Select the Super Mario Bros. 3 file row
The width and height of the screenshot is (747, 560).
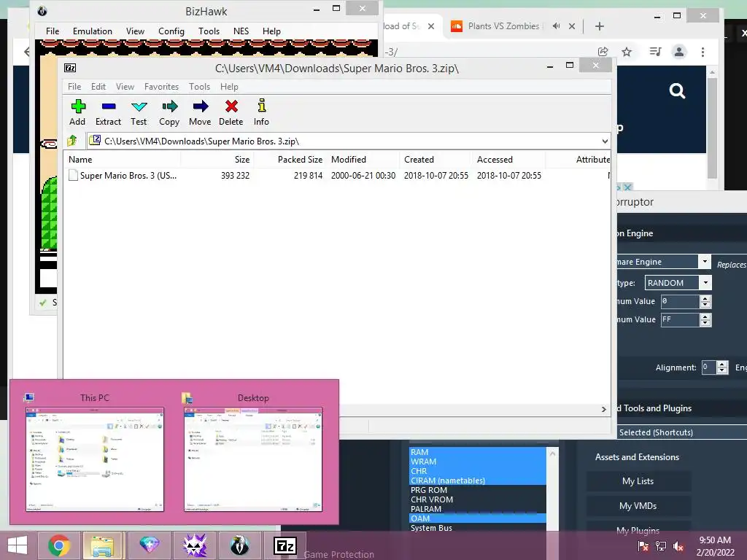click(x=336, y=175)
